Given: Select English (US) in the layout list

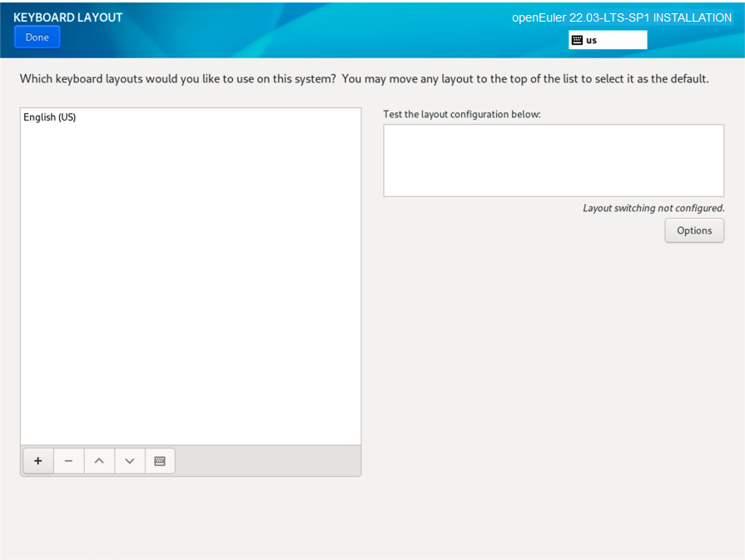Looking at the screenshot, I should (x=50, y=117).
